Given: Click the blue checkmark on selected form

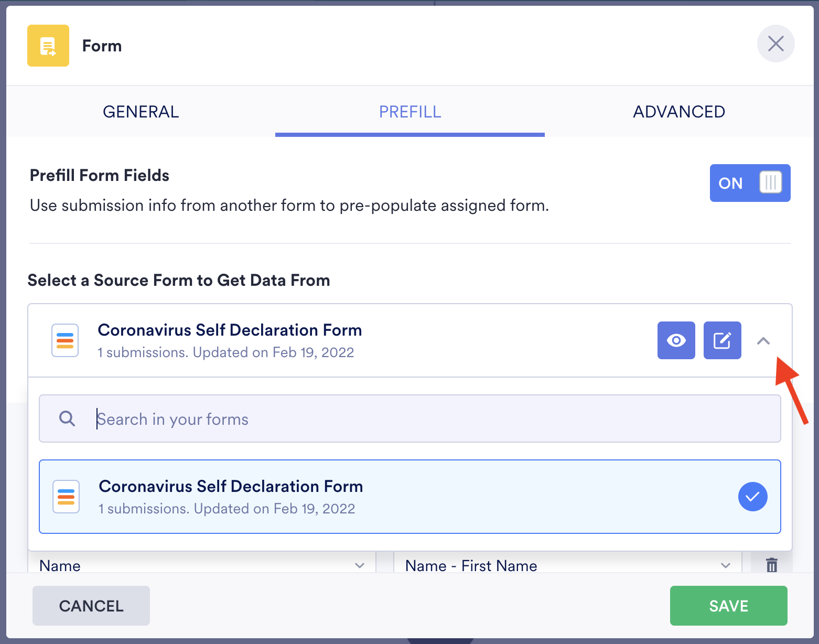Looking at the screenshot, I should pos(752,496).
